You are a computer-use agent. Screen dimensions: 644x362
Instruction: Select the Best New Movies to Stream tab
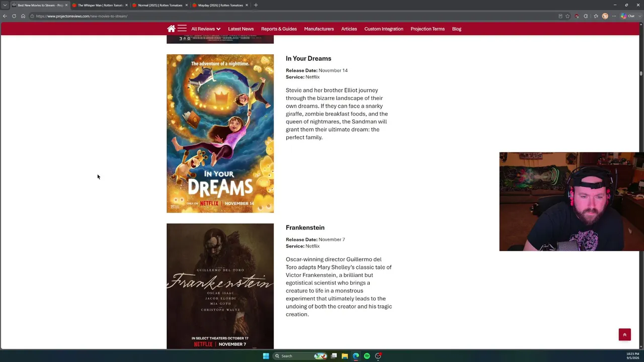point(40,5)
